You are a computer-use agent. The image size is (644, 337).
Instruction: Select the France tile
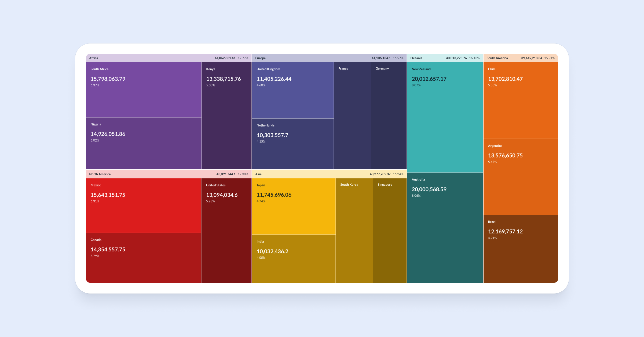[352, 116]
